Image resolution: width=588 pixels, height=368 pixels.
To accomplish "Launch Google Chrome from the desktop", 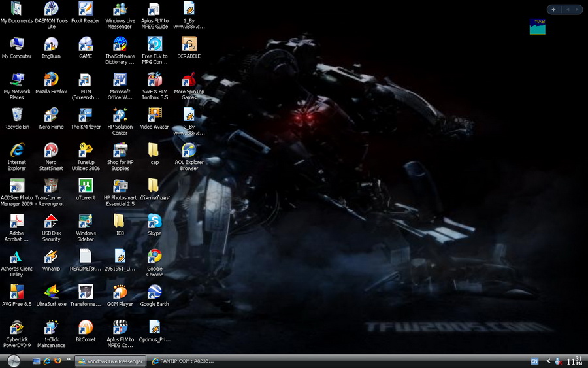I will (x=154, y=256).
